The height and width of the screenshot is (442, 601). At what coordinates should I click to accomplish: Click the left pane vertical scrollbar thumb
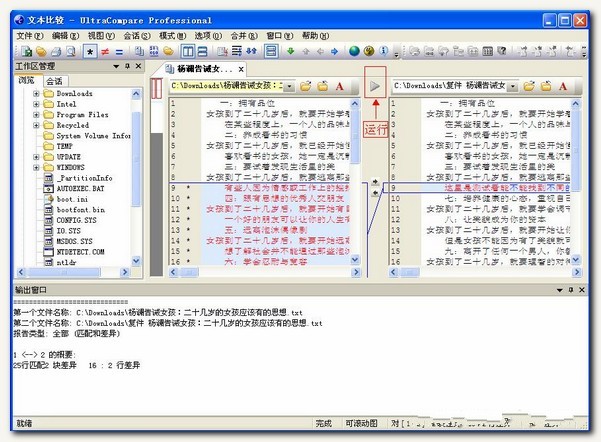(x=355, y=136)
